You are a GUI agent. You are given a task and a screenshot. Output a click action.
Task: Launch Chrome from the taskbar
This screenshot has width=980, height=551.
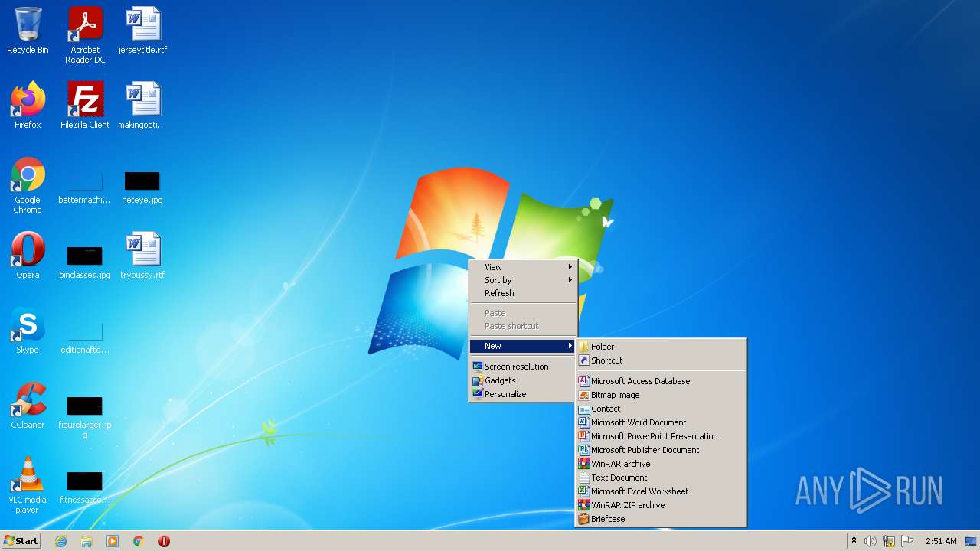click(x=139, y=541)
